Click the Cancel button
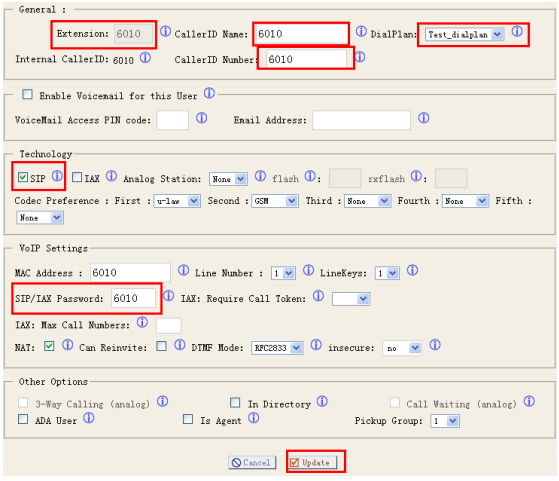Screen dimensions: 559x481 [252, 463]
